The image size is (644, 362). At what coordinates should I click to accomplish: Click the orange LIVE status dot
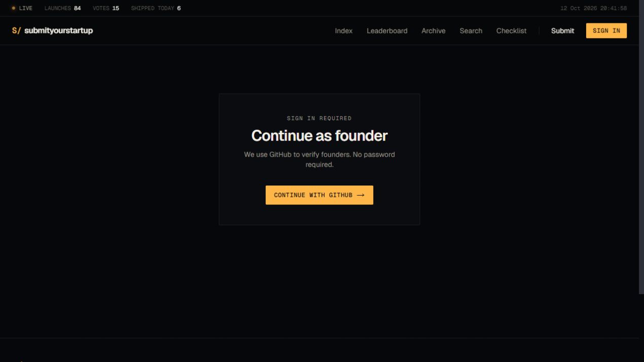click(x=14, y=8)
